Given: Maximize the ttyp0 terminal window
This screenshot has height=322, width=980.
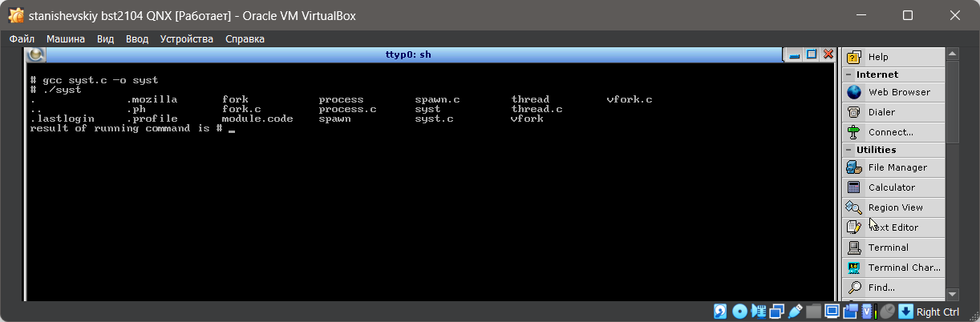Looking at the screenshot, I should 812,54.
